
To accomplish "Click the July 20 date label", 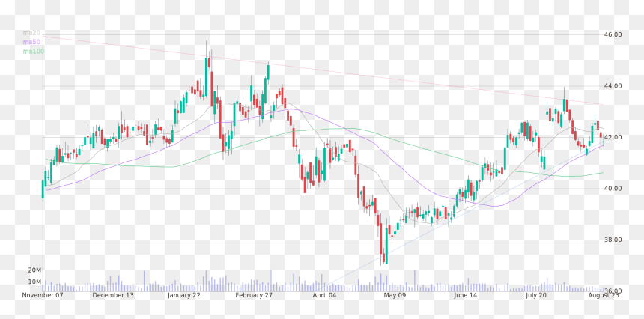I will point(536,295).
